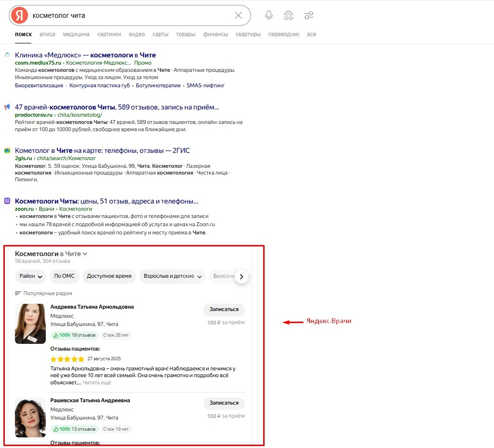The width and height of the screenshot is (494, 448).
Task: Expand Взрослые и детские filter dropdown
Action: (x=173, y=276)
